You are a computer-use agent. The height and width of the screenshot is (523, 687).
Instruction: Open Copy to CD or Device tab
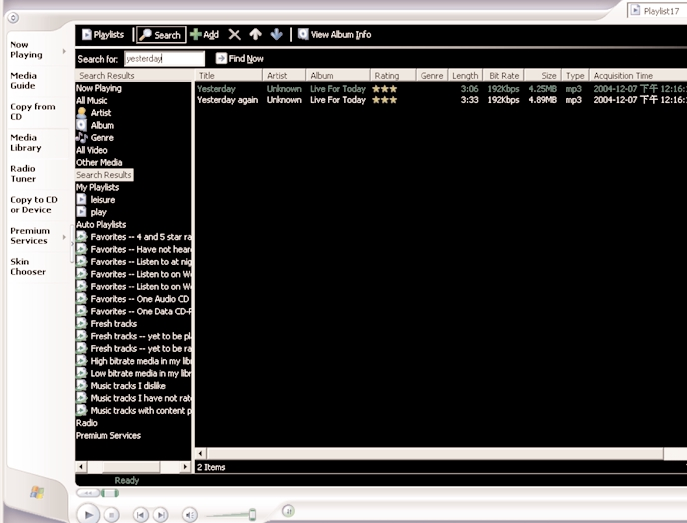pos(34,205)
